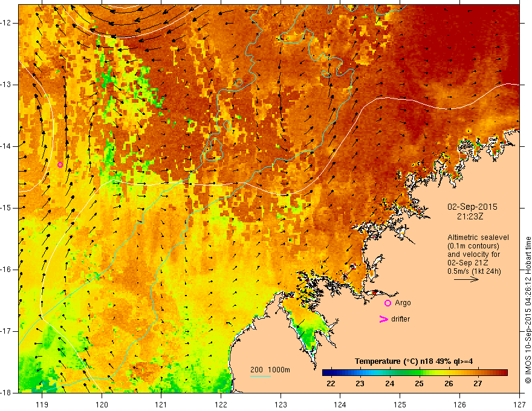Click the 26 value on the temperature scale
This screenshot has width=532, height=411.
pos(449,384)
